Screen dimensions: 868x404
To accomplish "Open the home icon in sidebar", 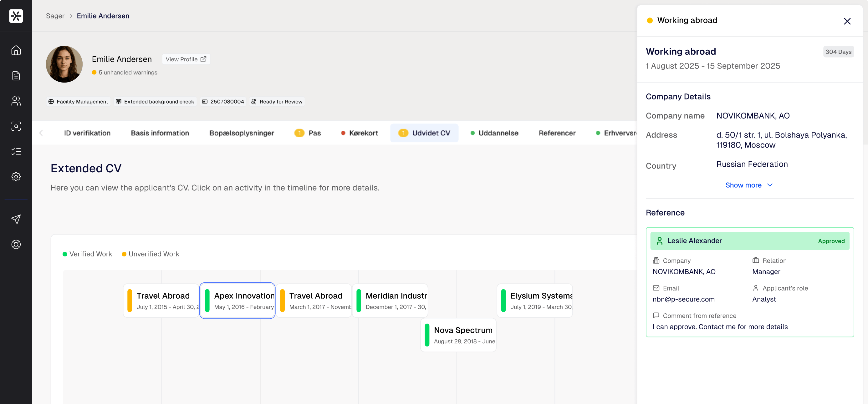I will coord(16,51).
